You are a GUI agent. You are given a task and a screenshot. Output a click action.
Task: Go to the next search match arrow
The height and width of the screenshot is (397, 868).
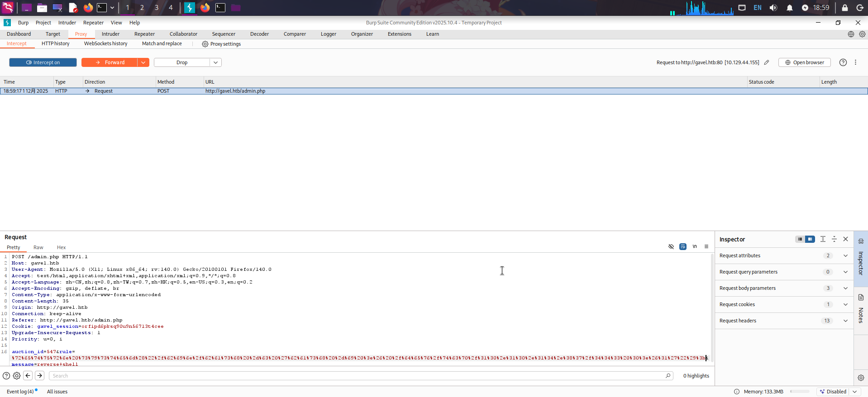(x=40, y=376)
